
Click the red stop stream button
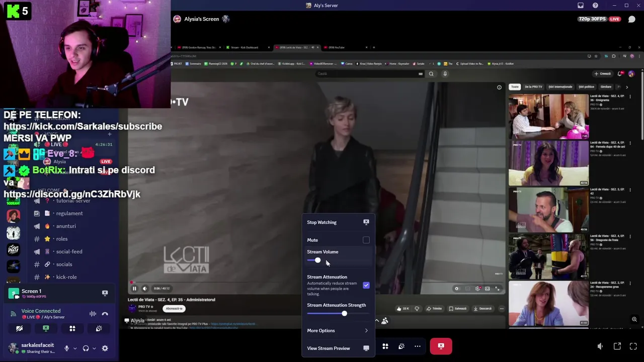point(441,346)
